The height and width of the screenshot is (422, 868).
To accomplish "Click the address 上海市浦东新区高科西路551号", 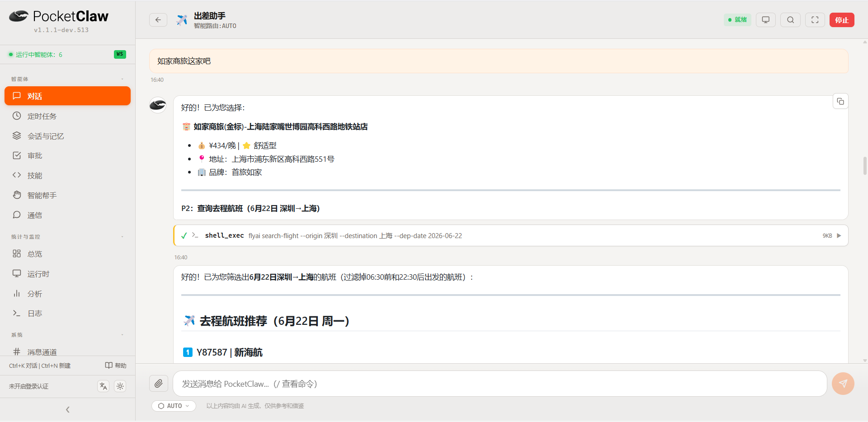I will (283, 159).
